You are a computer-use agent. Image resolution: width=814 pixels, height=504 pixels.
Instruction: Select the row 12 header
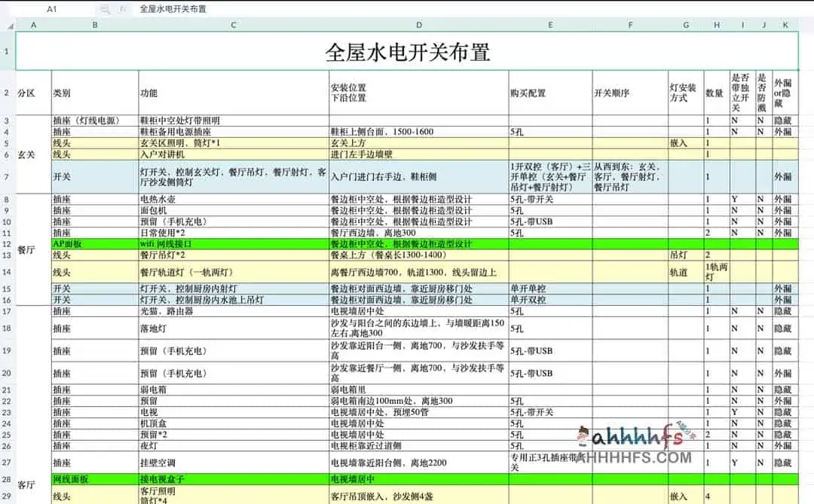7,244
